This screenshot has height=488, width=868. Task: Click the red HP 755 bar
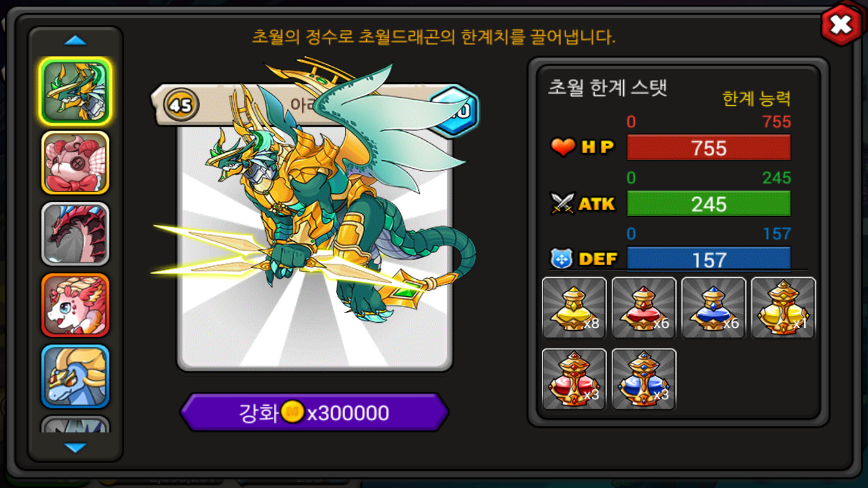click(x=709, y=148)
